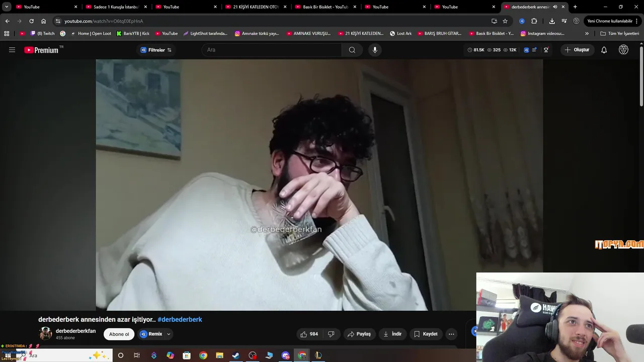644x362 pixels.
Task: Open the 'BarisYTB | Kick' bookmark
Action: tap(133, 34)
